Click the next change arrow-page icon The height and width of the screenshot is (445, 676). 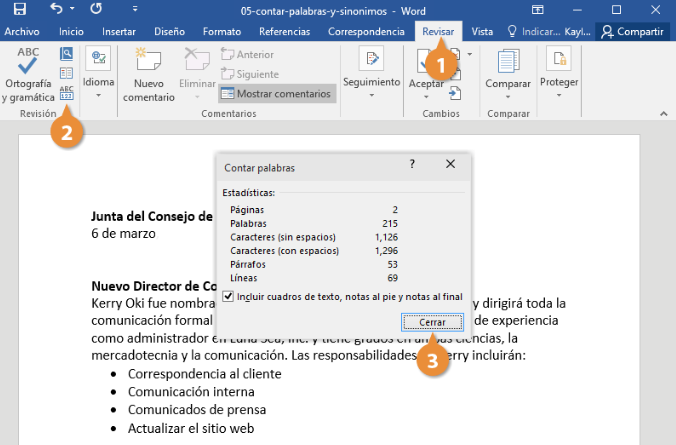(455, 93)
